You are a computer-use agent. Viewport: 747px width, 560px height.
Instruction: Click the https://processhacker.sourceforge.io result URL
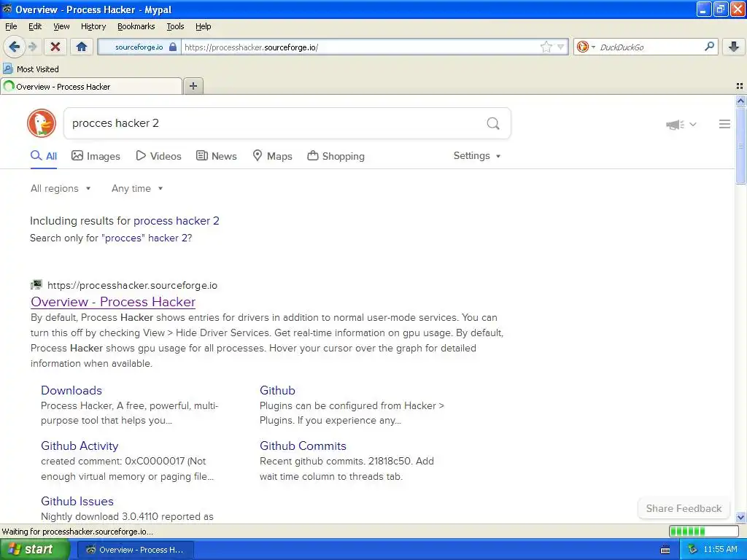pyautogui.click(x=133, y=285)
